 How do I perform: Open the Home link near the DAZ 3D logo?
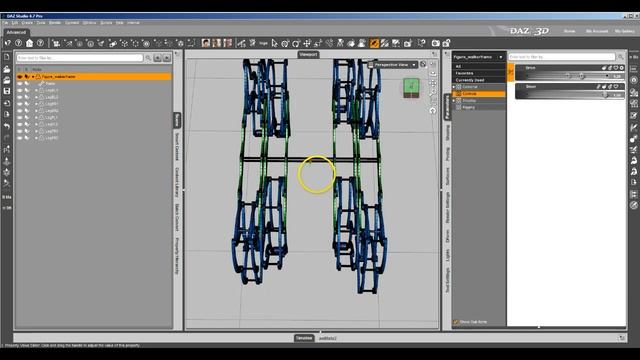click(569, 31)
